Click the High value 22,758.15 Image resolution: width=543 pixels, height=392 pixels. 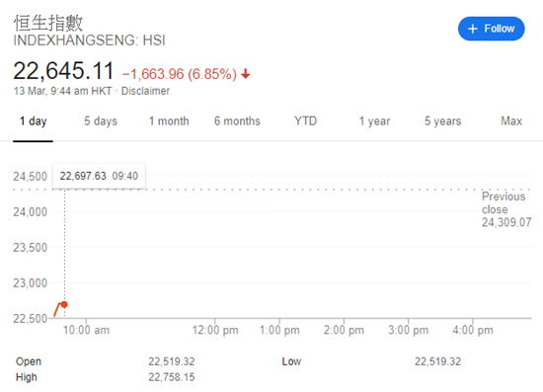click(172, 377)
